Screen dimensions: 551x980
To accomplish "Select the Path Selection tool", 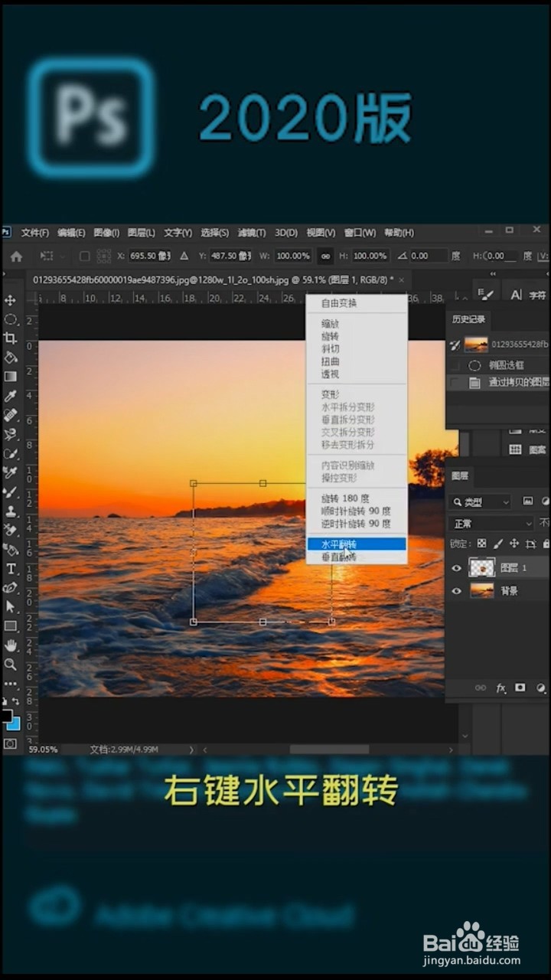I will pos(11,606).
